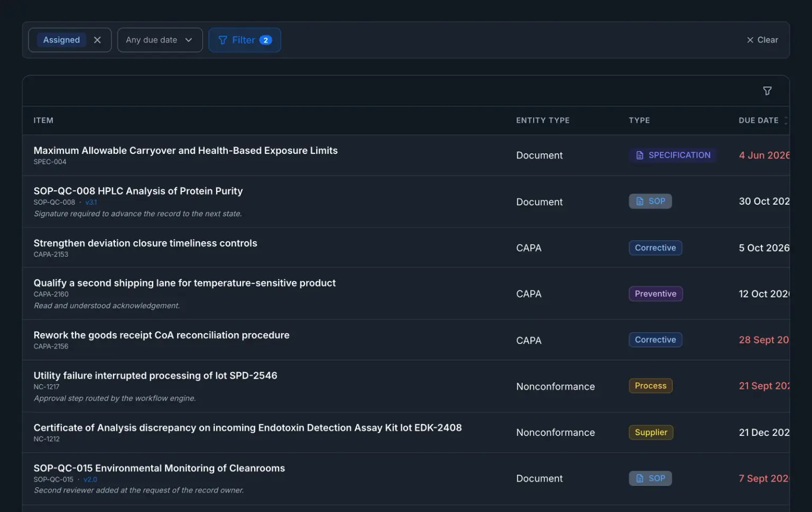812x512 pixels.
Task: Open Maximum Allowable Carryover item
Action: tap(186, 150)
